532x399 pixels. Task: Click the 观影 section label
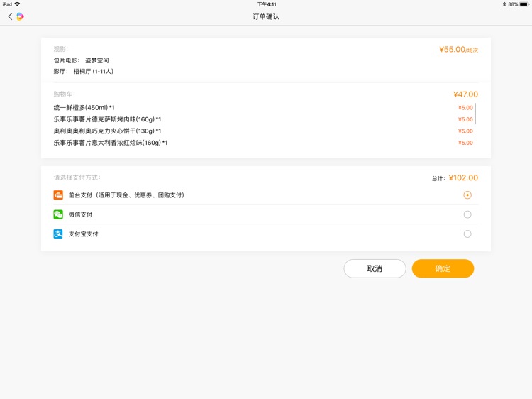(61, 49)
